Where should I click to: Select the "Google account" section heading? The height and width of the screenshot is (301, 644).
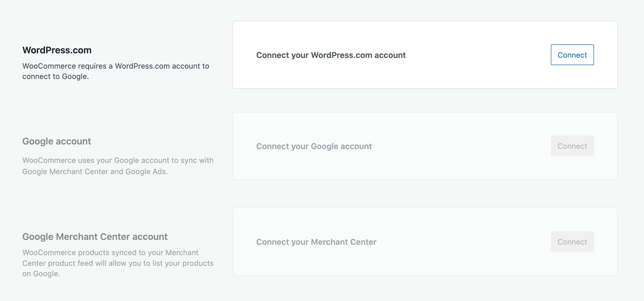tap(57, 141)
